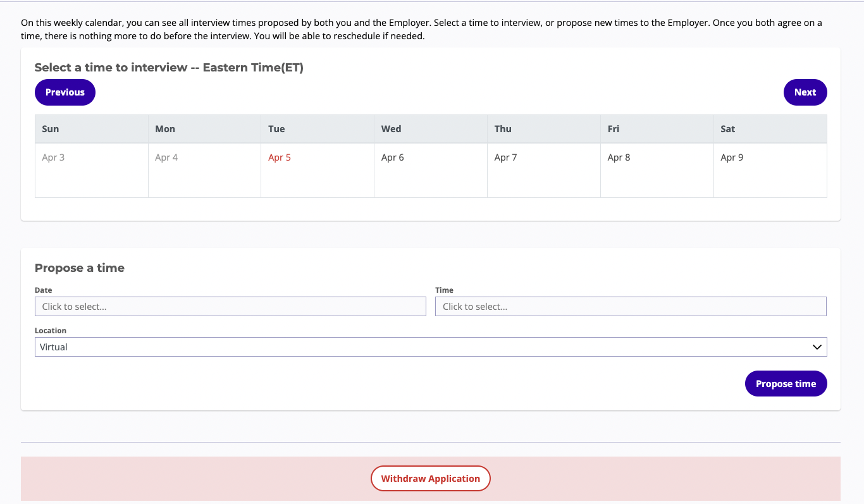This screenshot has width=864, height=504.
Task: Click the Propose a time heading
Action: pyautogui.click(x=80, y=268)
